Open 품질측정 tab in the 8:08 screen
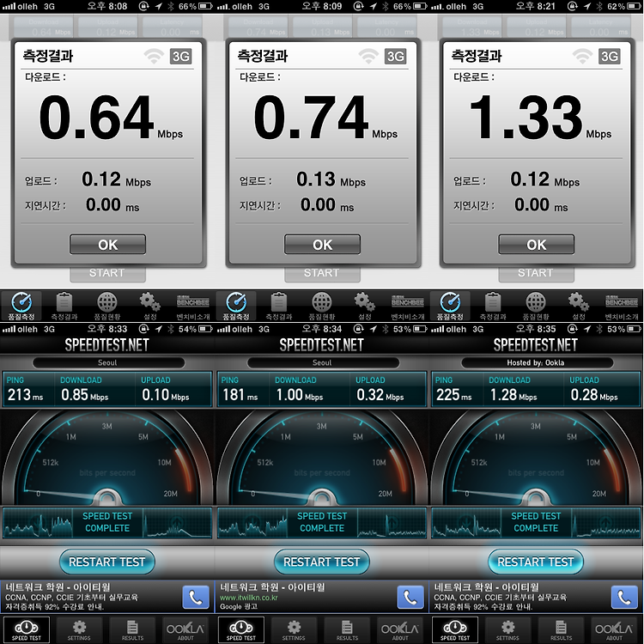Viewport: 644px width, 644px height. point(21,306)
